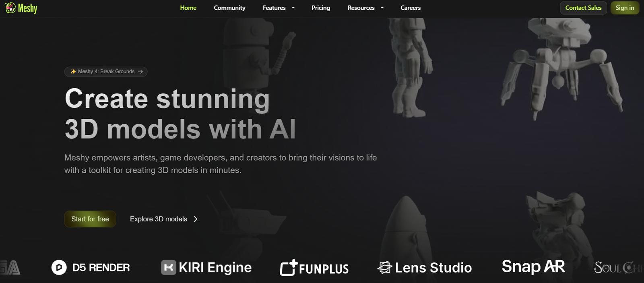The height and width of the screenshot is (283, 644).
Task: Click the KIRI Engine logo
Action: (206, 267)
